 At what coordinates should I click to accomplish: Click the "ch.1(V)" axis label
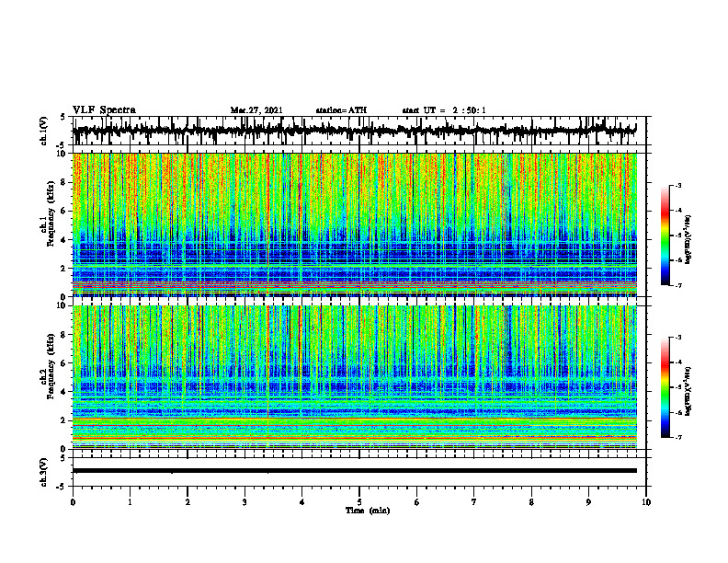[x=43, y=131]
